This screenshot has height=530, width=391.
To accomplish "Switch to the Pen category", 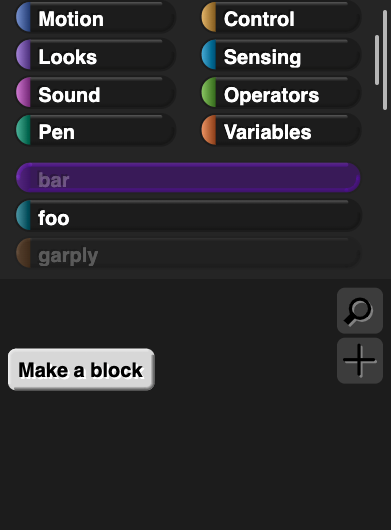I will (96, 131).
